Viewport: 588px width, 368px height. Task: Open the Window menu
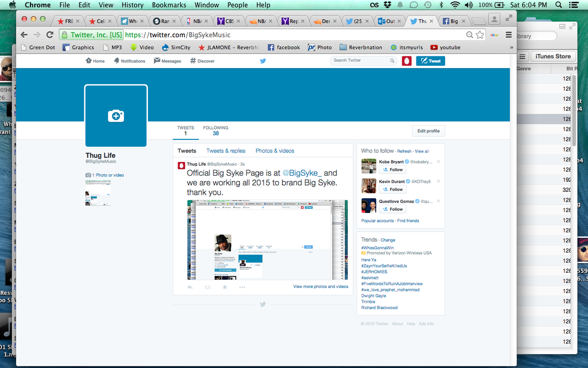[207, 5]
